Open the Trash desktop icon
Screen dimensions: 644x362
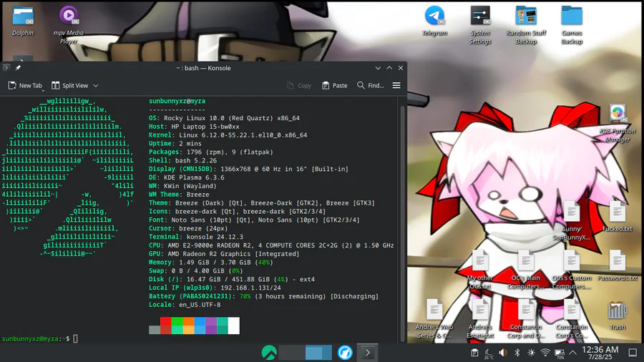(x=618, y=315)
